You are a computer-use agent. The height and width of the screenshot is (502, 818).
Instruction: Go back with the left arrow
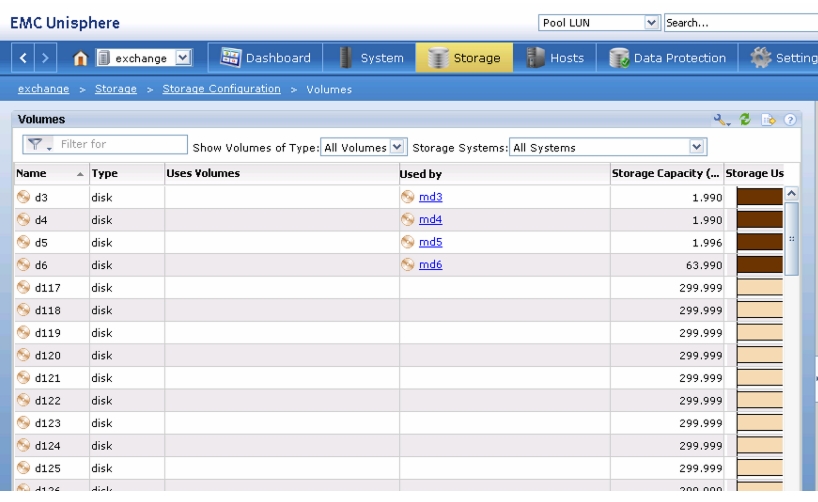click(x=23, y=58)
